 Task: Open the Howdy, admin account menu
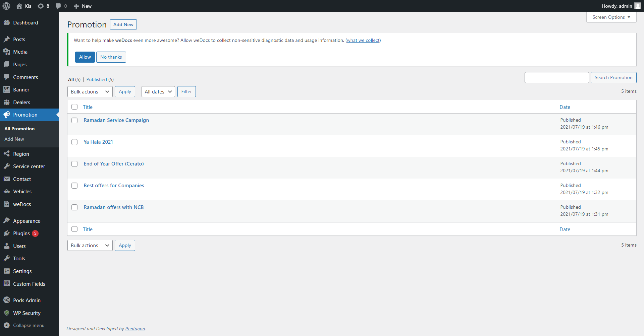(621, 6)
